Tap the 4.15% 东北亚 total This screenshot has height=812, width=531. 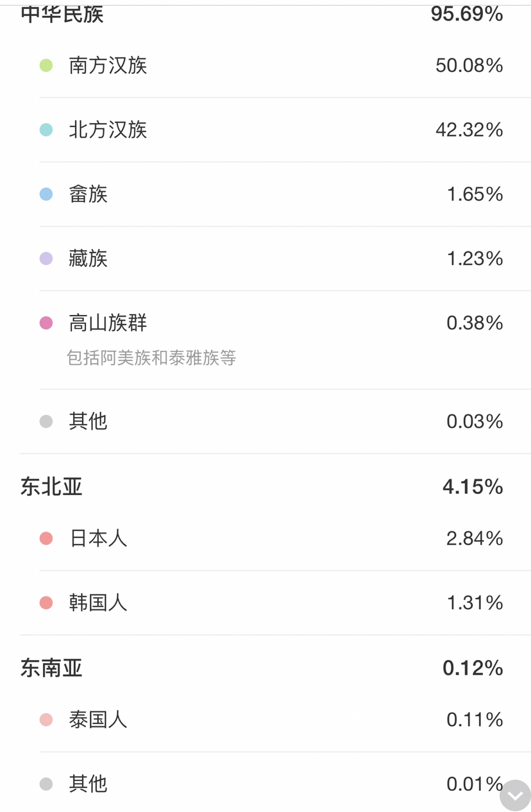click(473, 487)
